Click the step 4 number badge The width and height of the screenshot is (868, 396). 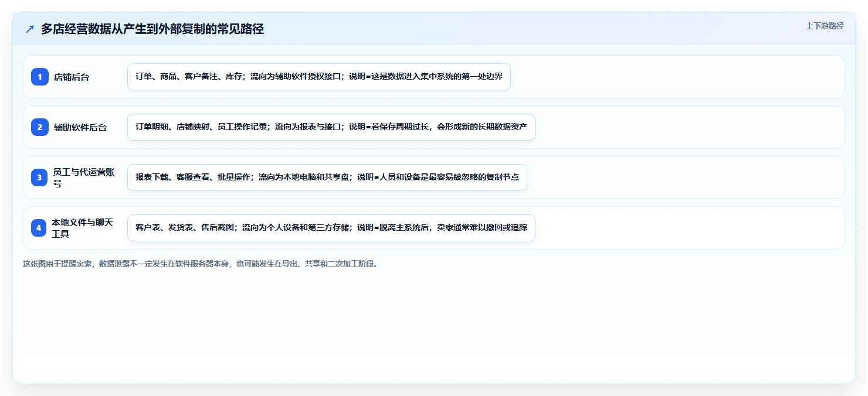click(39, 228)
